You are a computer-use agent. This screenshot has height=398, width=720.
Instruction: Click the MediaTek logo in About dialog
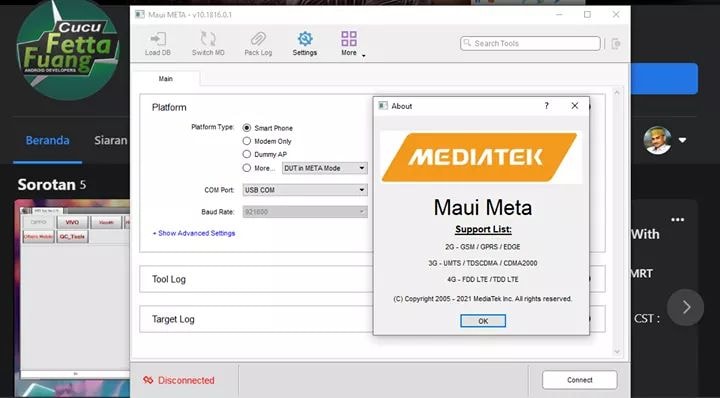pyautogui.click(x=480, y=157)
